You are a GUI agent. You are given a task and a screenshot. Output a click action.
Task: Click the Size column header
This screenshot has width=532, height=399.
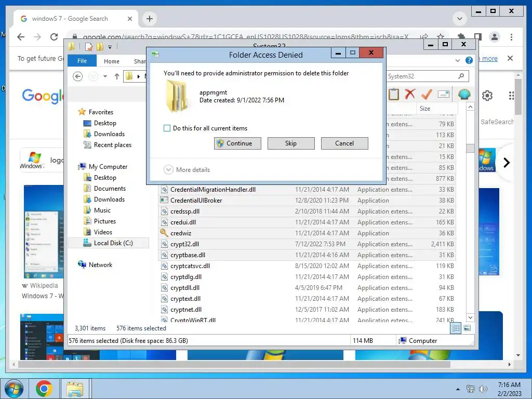click(x=436, y=108)
